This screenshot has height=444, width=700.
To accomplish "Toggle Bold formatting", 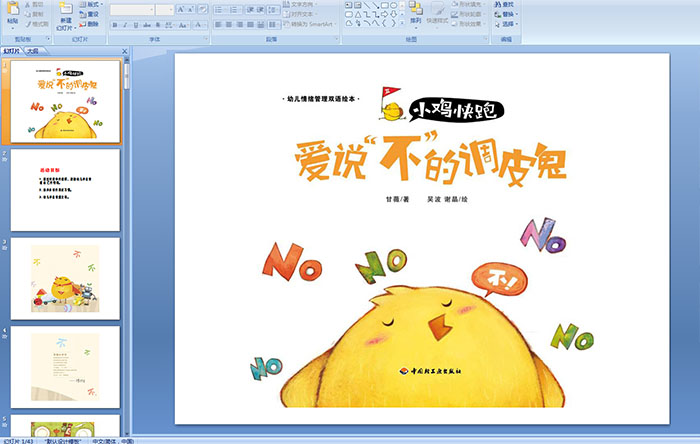I will 115,25.
